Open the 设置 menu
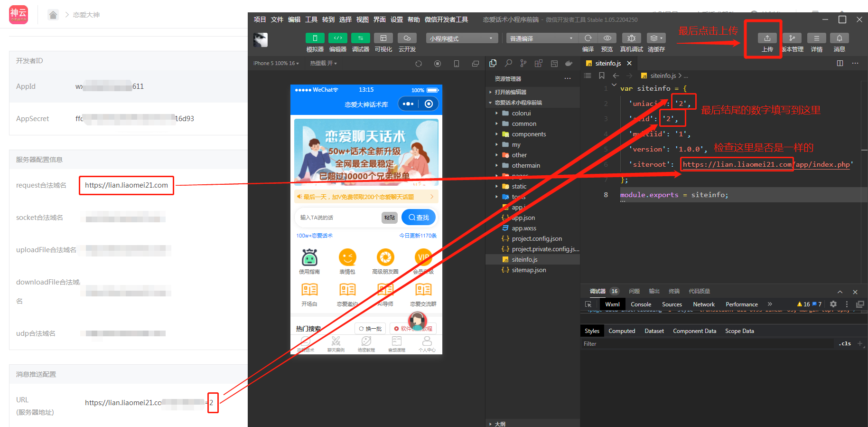 396,19
